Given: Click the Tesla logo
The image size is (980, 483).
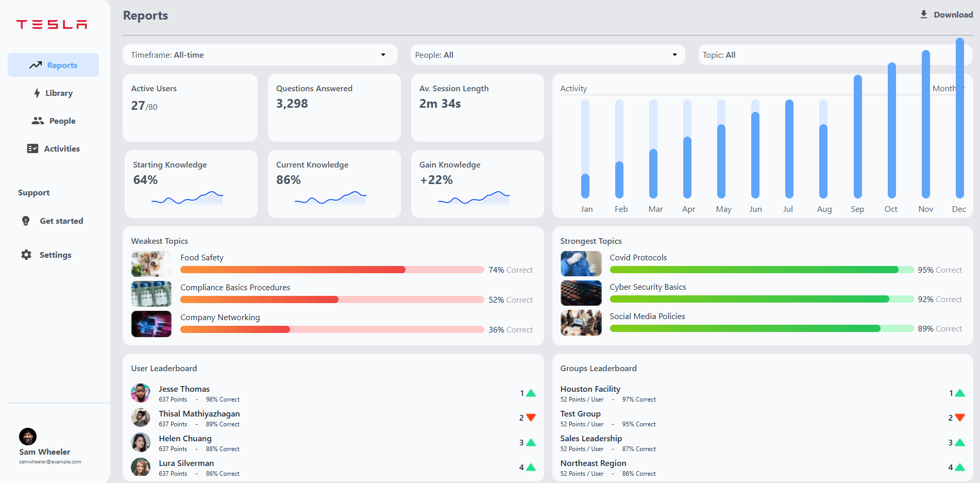Looking at the screenshot, I should (51, 24).
